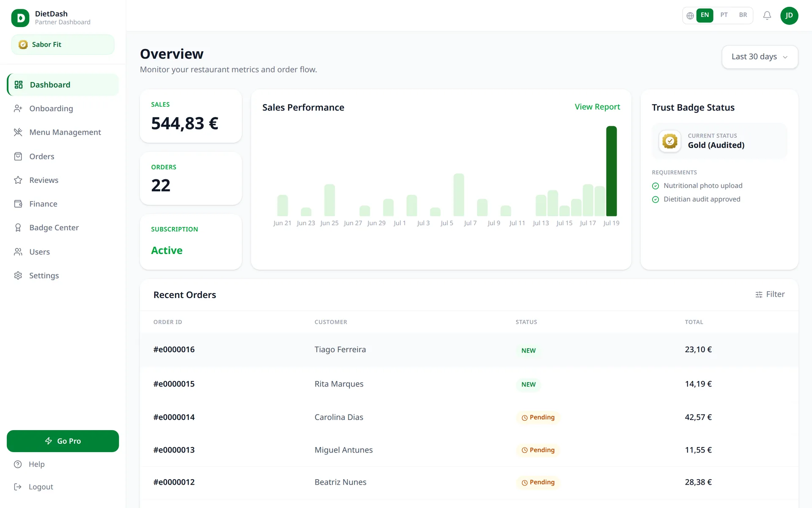Click the check icon beside Nutritional photo upload
The width and height of the screenshot is (812, 508).
tap(656, 186)
